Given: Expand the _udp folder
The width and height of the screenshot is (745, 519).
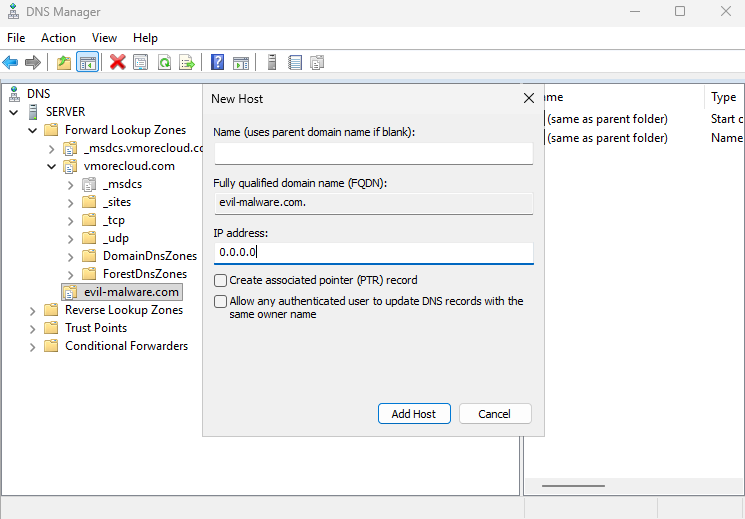Looking at the screenshot, I should coord(70,239).
